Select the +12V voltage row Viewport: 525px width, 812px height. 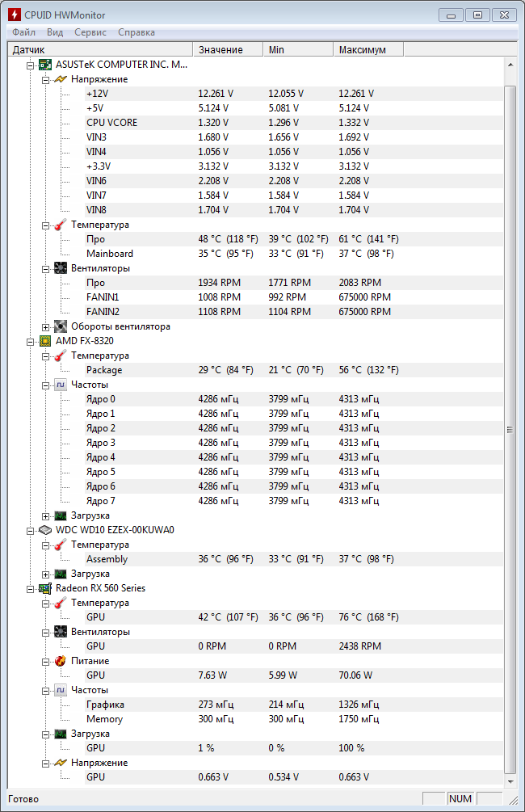click(x=293, y=94)
